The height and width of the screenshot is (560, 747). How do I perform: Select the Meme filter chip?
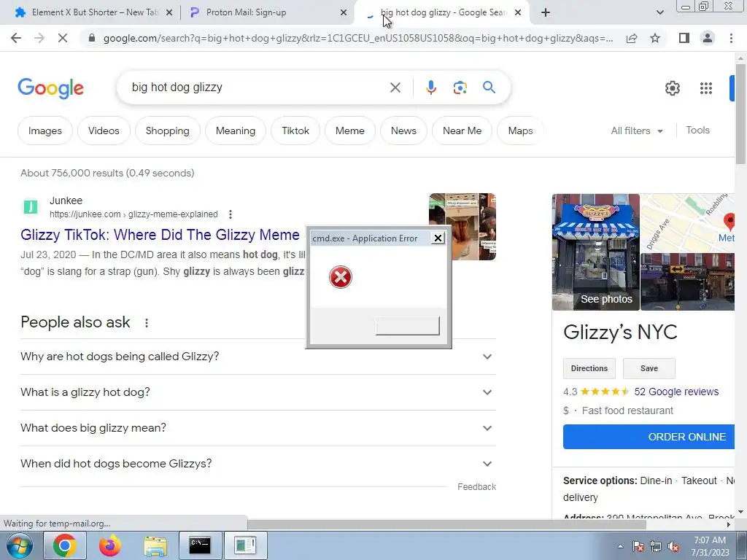[x=349, y=131]
